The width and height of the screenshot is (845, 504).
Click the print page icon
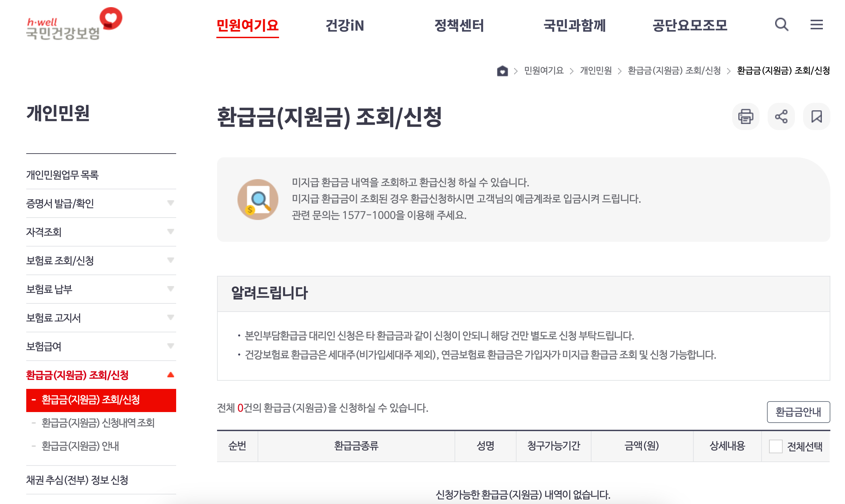click(746, 116)
